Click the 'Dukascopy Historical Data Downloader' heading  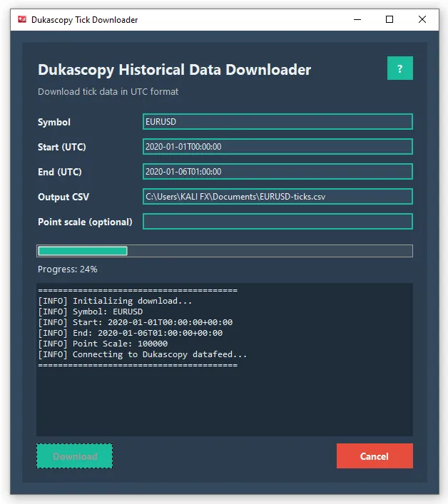(175, 70)
